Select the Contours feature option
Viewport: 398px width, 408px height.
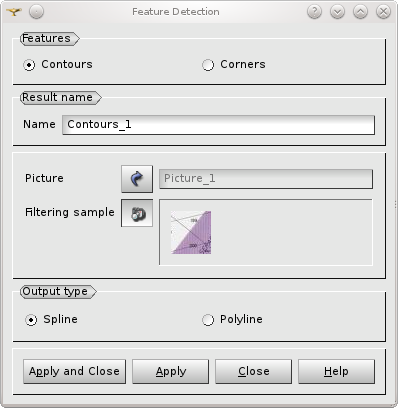[58, 65]
